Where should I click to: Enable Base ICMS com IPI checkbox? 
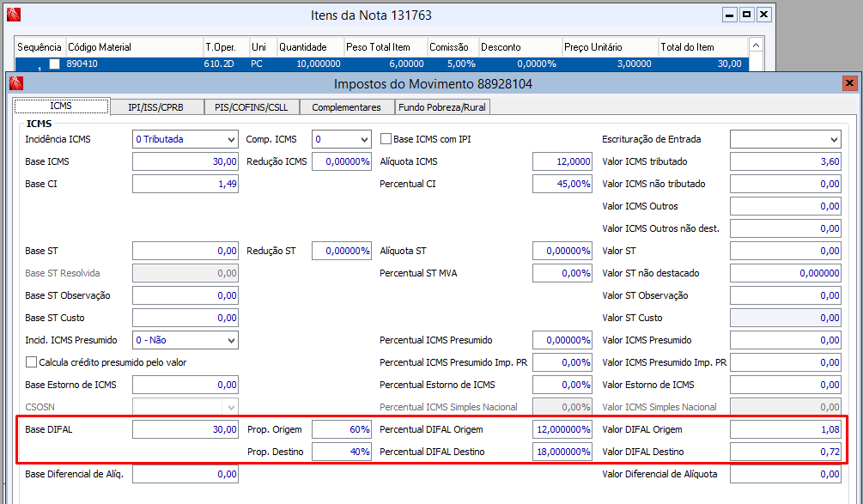[386, 139]
